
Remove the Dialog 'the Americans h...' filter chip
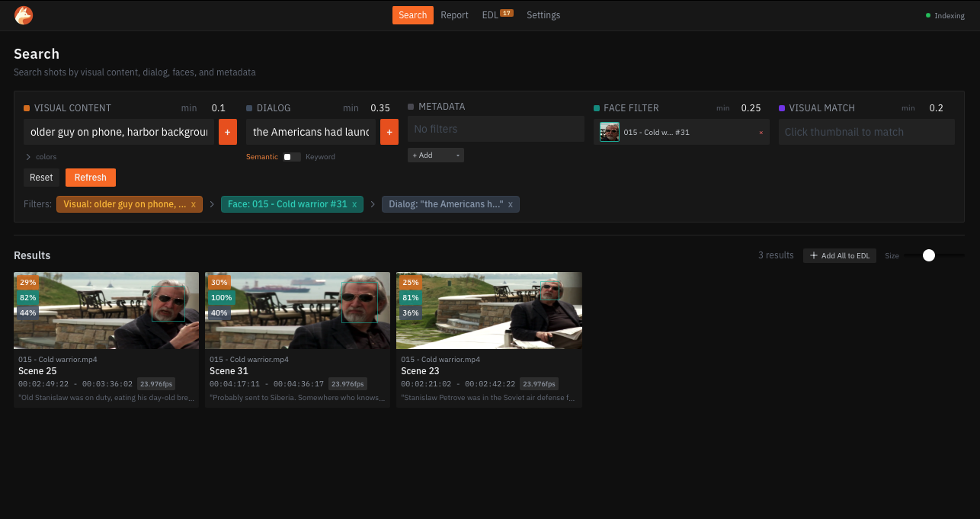pyautogui.click(x=510, y=204)
